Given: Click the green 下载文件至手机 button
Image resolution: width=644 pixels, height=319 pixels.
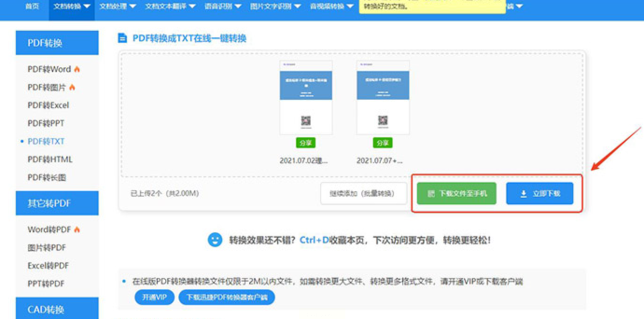Looking at the screenshot, I should click(456, 194).
